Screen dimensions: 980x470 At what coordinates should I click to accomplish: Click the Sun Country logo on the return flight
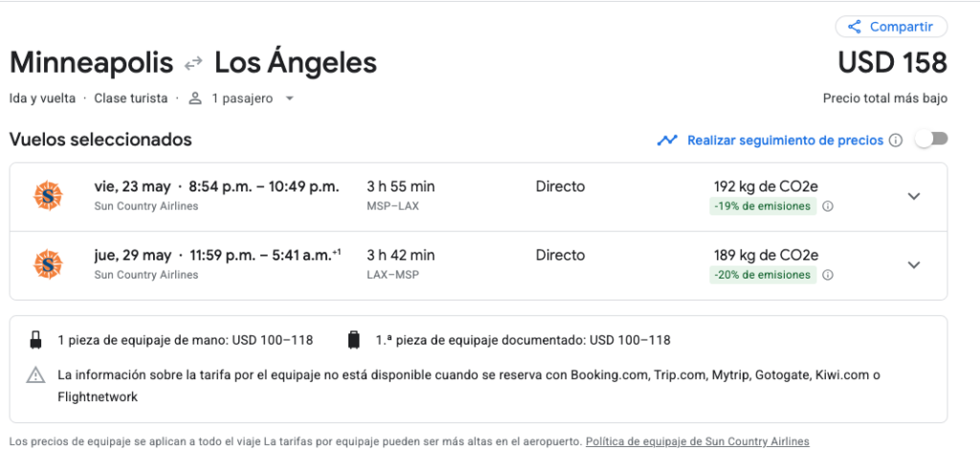[x=48, y=265]
